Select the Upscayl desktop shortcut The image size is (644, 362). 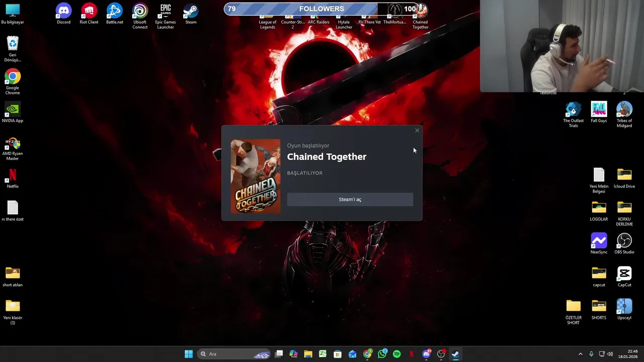click(x=624, y=310)
